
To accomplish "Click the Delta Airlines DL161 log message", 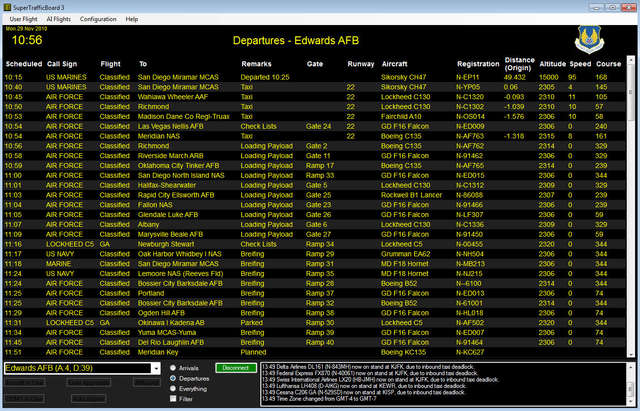I will [x=367, y=367].
